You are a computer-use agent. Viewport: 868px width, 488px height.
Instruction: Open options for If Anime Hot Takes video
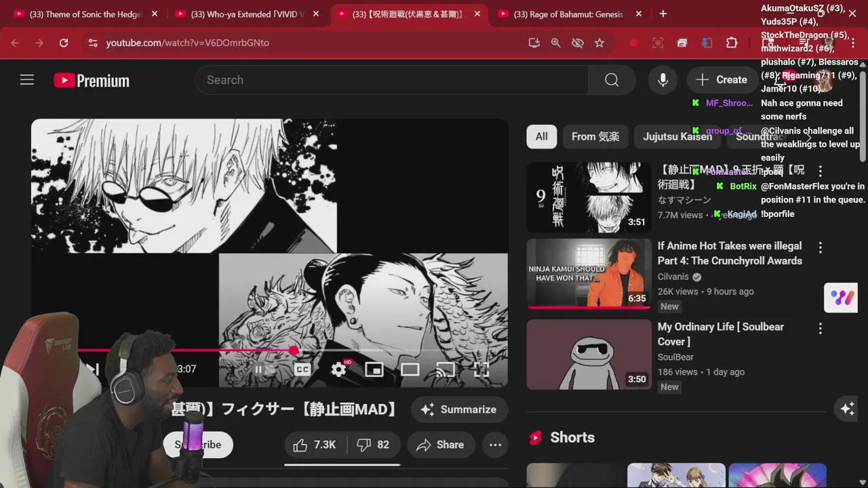[820, 247]
